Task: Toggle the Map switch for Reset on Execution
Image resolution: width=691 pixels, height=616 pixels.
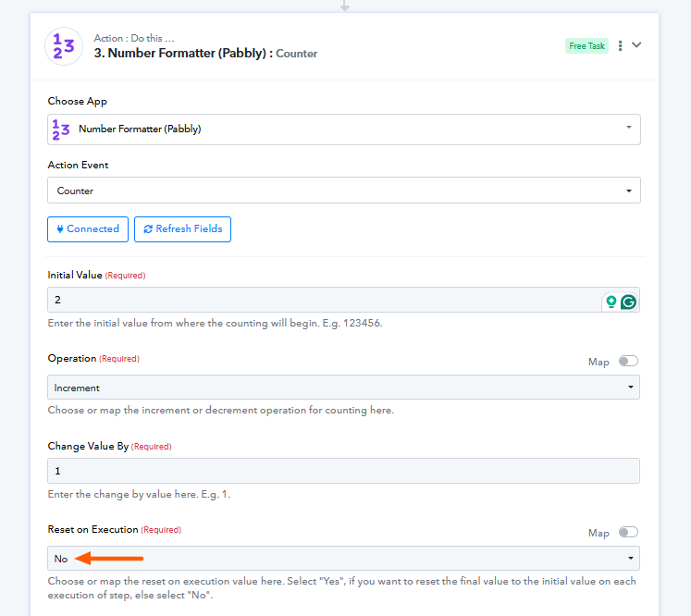Action: [x=629, y=533]
